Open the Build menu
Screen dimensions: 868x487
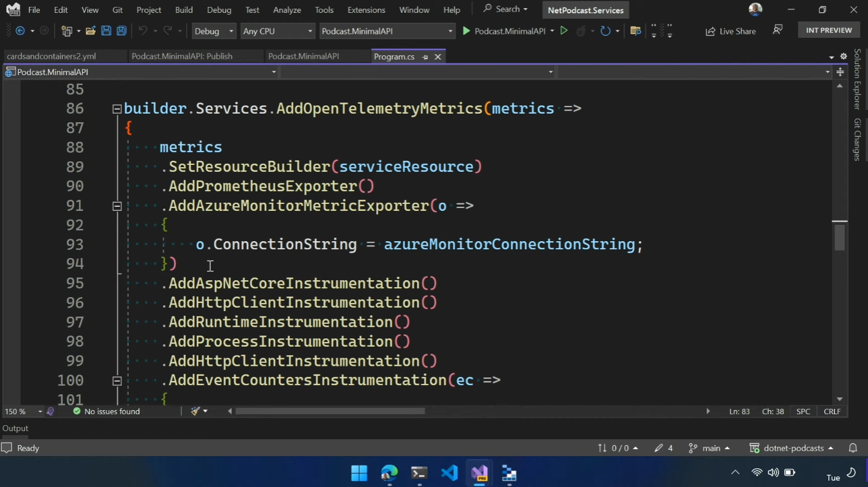pos(184,10)
